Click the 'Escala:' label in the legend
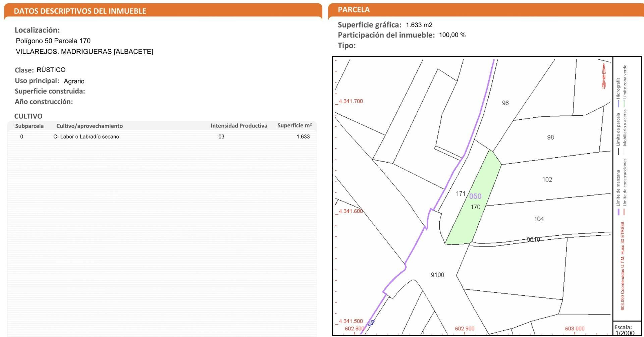This screenshot has height=337, width=644. pyautogui.click(x=623, y=327)
